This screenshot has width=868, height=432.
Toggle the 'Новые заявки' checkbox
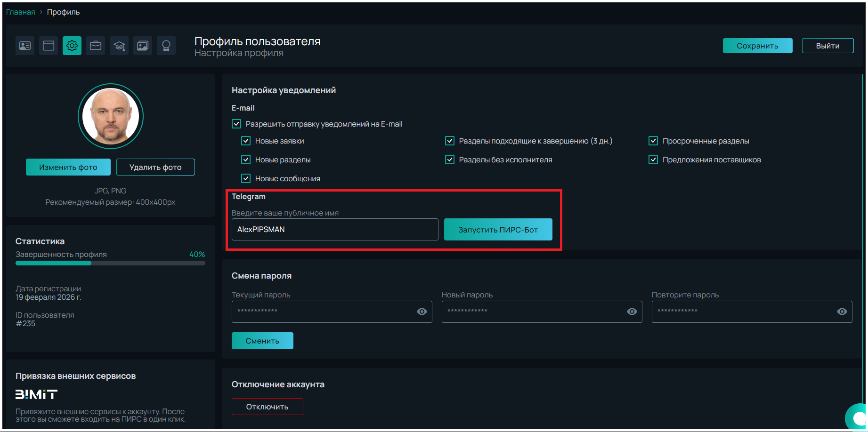[x=246, y=141]
